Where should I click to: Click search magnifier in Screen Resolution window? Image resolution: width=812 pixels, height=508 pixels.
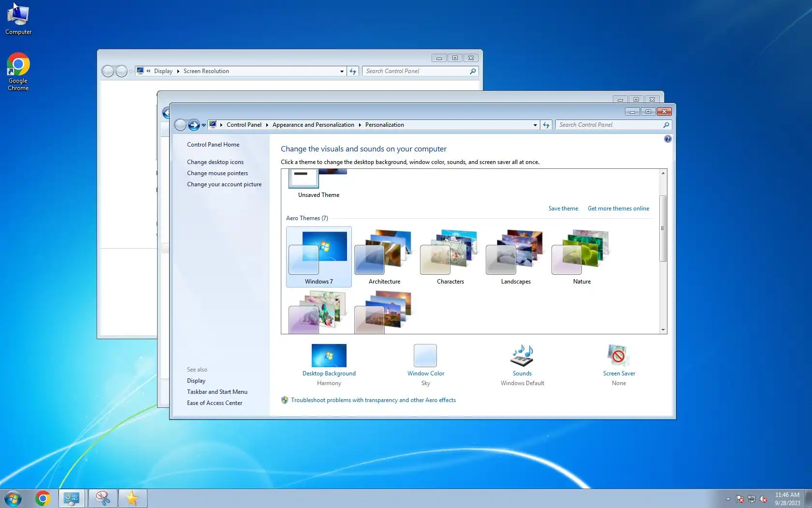(x=473, y=71)
